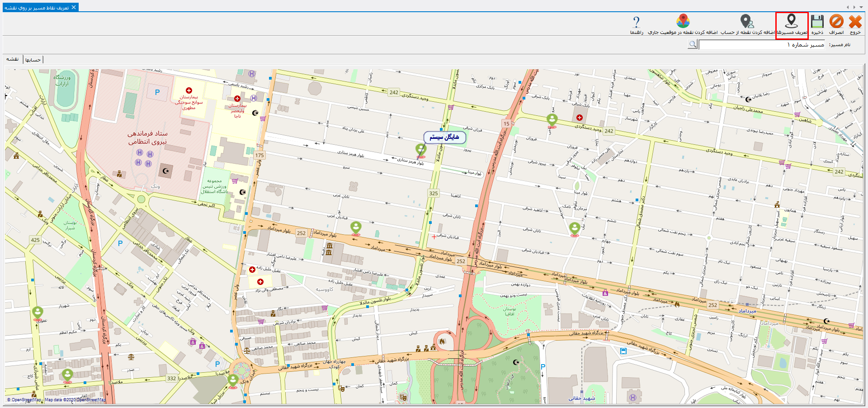Select green marker below شایگان سیستم label
The height and width of the screenshot is (408, 868).
coord(421,149)
